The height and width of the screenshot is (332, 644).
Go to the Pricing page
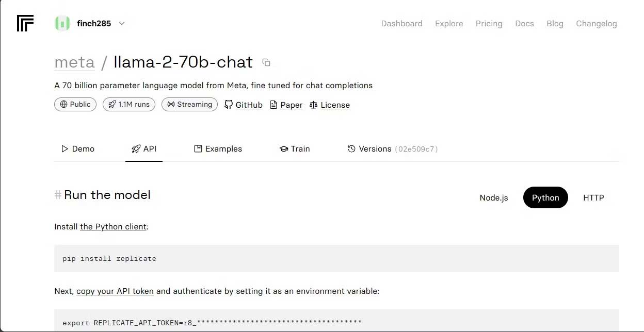click(x=489, y=23)
